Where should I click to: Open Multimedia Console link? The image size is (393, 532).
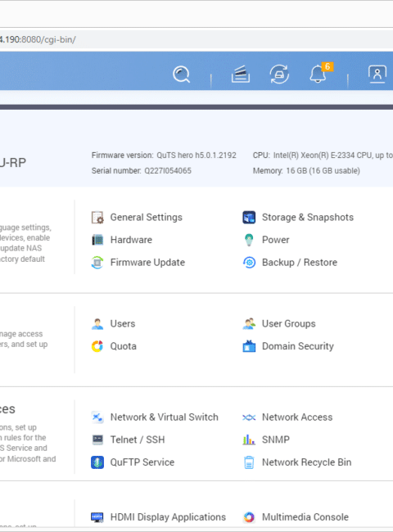[x=305, y=517]
